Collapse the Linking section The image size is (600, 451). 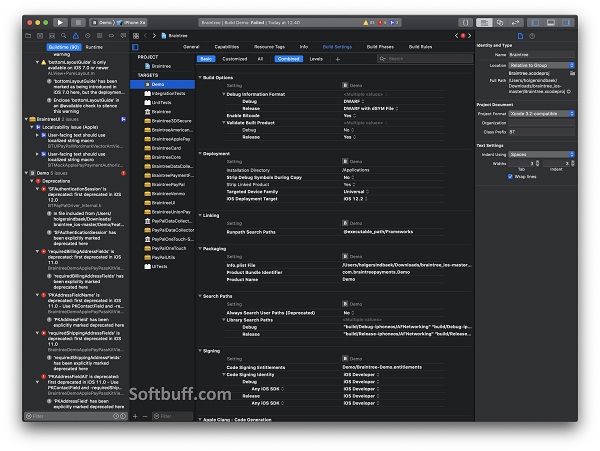200,215
